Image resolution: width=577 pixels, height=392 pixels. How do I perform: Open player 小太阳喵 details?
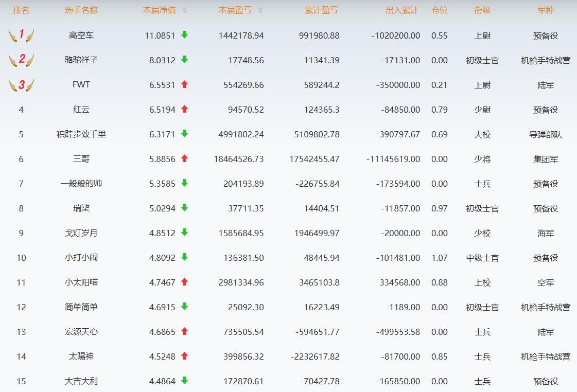coord(81,282)
